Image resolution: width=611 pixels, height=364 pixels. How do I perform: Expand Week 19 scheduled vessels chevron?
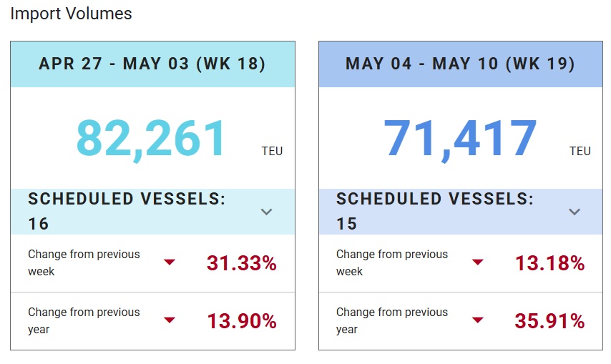pos(575,212)
